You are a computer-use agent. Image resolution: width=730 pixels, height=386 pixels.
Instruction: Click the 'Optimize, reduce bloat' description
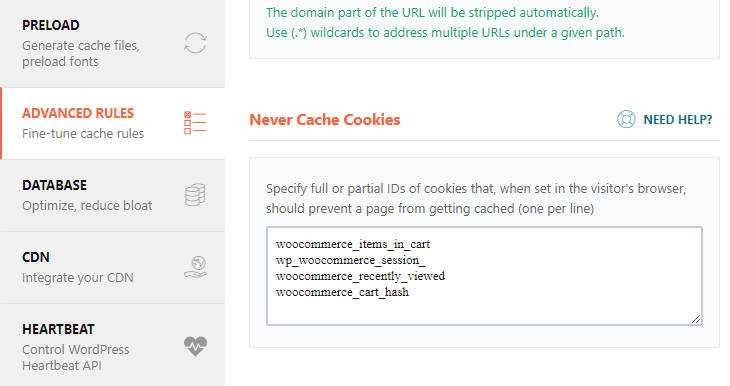[x=87, y=206]
